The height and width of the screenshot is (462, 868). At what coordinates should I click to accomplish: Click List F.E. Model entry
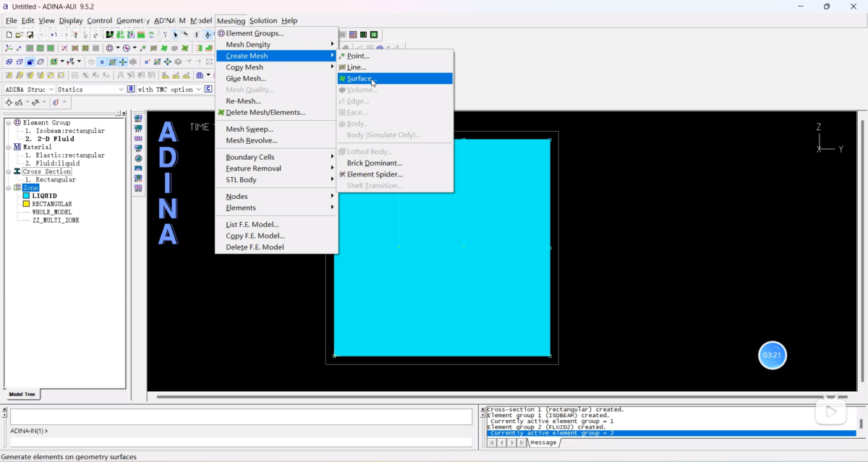point(277,224)
